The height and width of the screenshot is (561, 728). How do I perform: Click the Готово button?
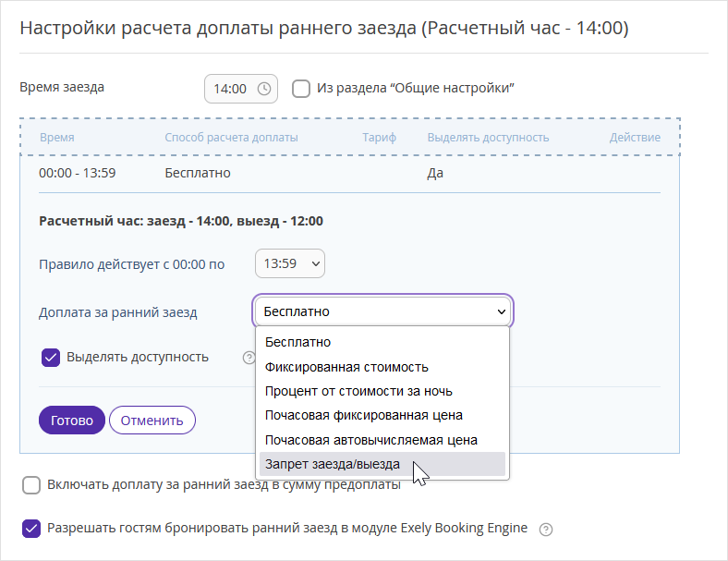(x=72, y=421)
